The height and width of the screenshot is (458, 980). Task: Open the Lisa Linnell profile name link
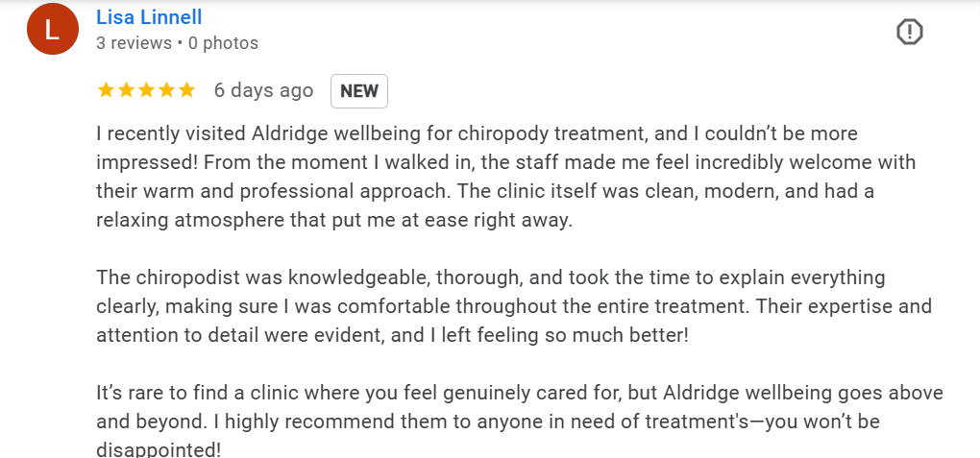point(149,17)
